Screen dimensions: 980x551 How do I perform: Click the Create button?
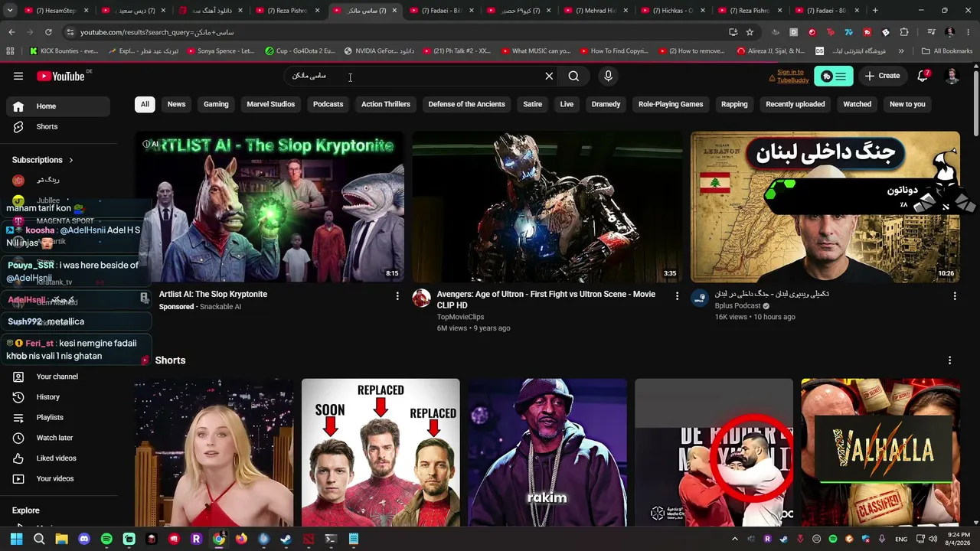pyautogui.click(x=882, y=76)
